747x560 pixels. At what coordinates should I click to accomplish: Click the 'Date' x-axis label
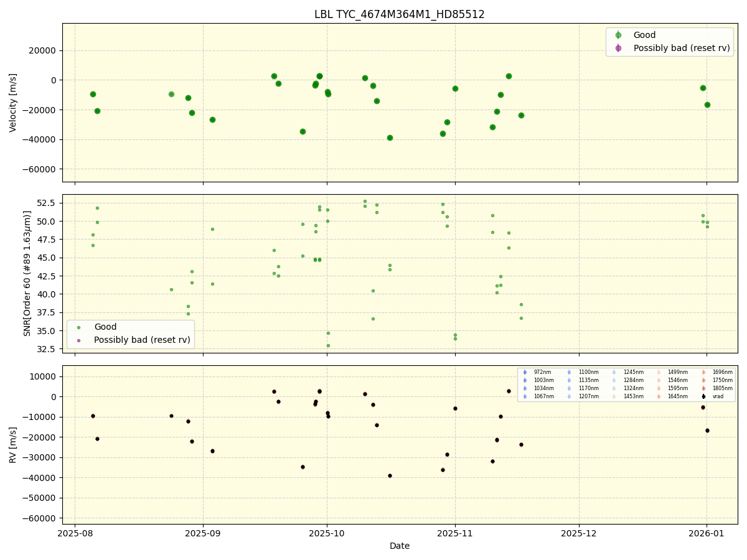400,546
